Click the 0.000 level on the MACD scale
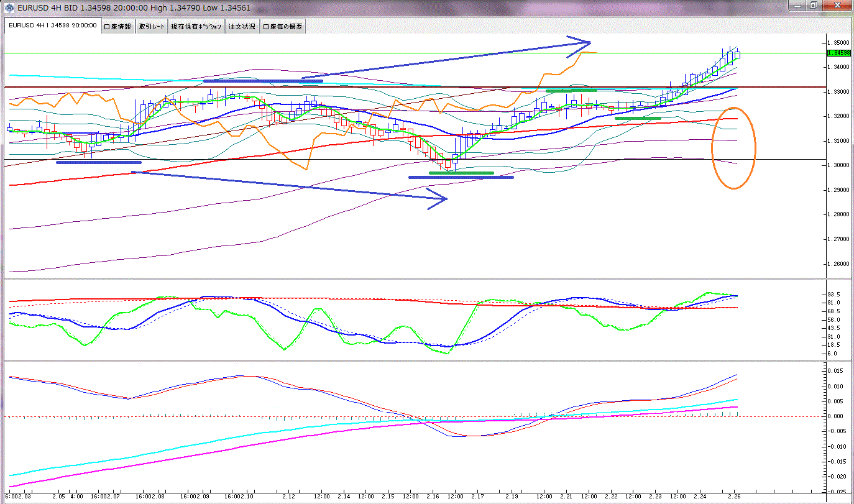This screenshot has width=854, height=504. (835, 416)
